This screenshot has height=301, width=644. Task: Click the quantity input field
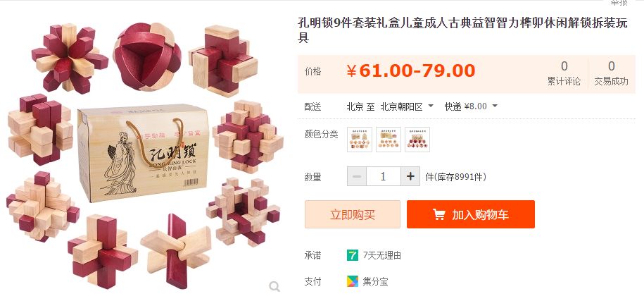(x=383, y=176)
